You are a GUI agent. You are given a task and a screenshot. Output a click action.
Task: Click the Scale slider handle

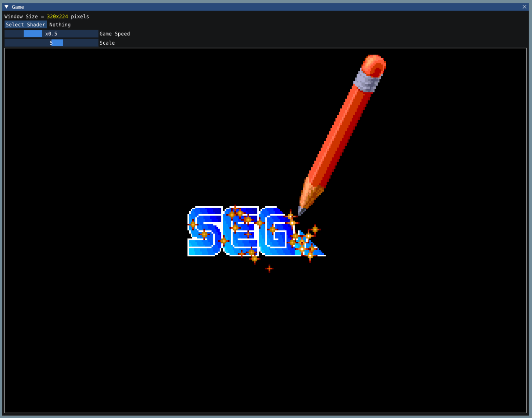click(x=57, y=42)
